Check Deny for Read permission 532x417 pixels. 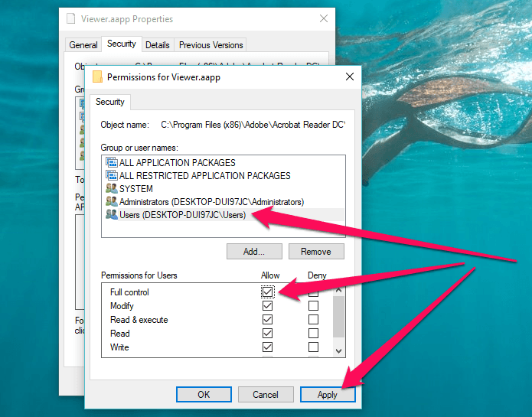coord(313,334)
